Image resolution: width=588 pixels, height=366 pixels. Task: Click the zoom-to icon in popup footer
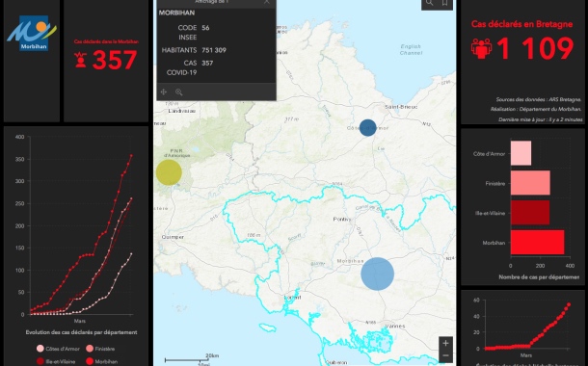coord(179,91)
